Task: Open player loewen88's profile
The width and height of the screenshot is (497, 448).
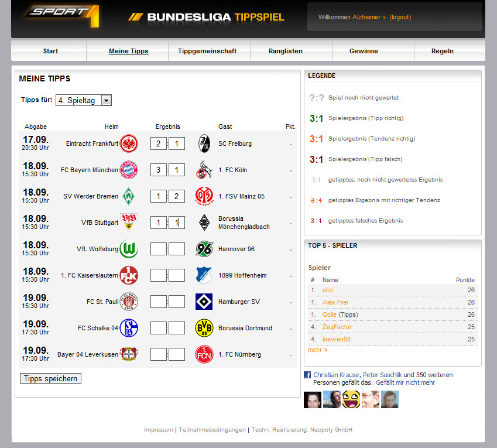Action: 336,339
